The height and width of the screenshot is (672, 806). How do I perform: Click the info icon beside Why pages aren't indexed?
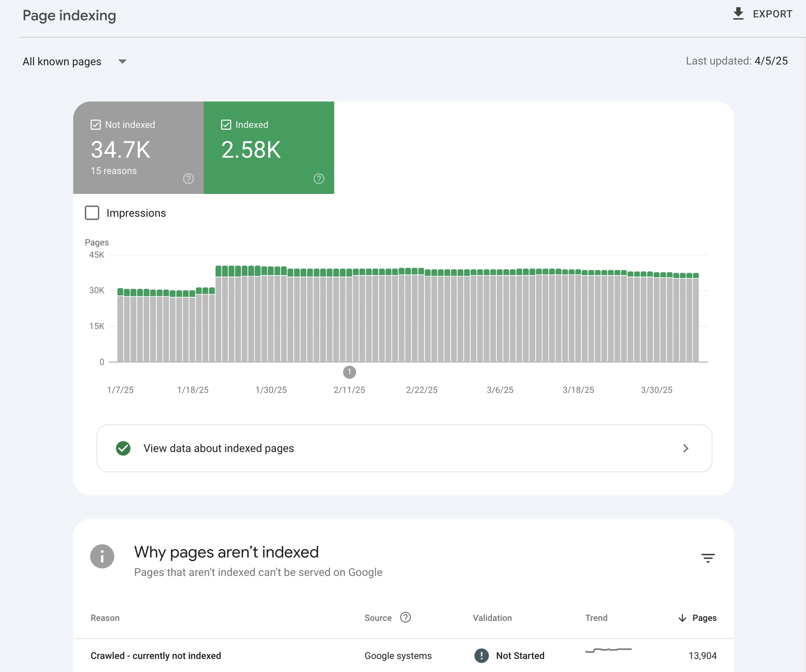(102, 556)
